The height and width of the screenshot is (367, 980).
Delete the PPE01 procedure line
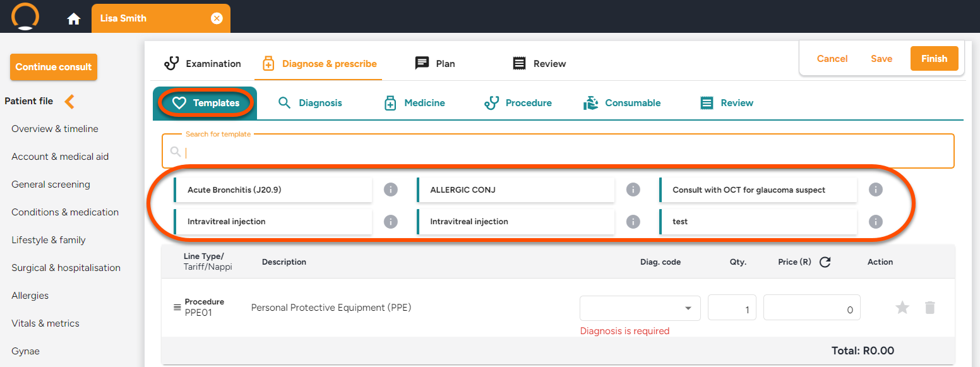click(929, 308)
